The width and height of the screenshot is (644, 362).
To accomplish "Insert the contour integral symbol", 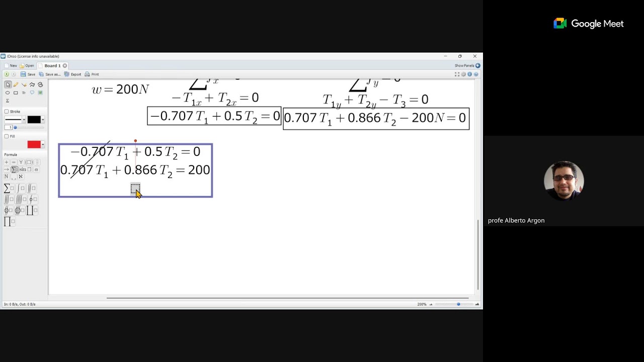I will pyautogui.click(x=33, y=199).
